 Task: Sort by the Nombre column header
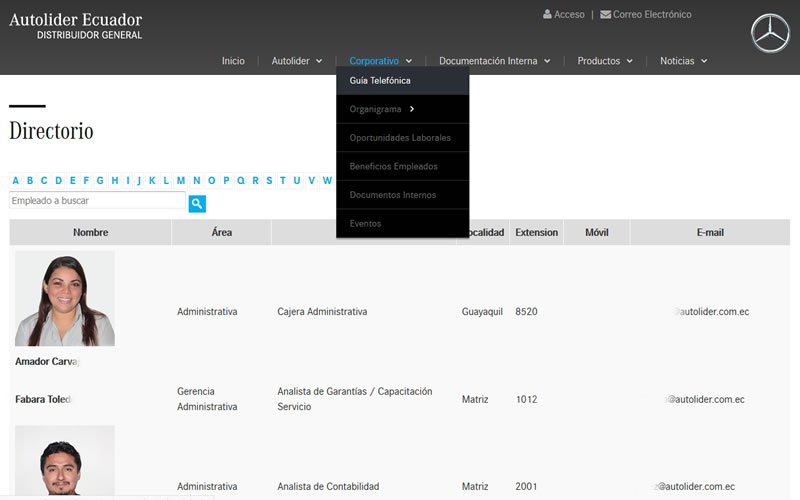90,233
